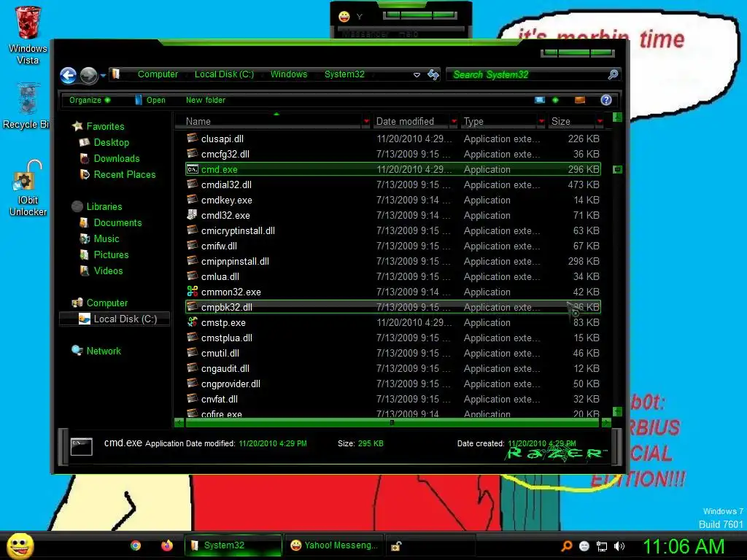Click the refresh icon beside address bar
Screen dimensions: 747x560
click(433, 75)
